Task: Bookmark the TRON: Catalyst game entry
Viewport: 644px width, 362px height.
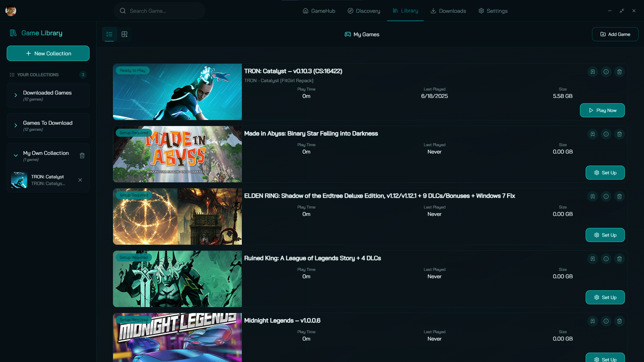Action: click(x=593, y=72)
